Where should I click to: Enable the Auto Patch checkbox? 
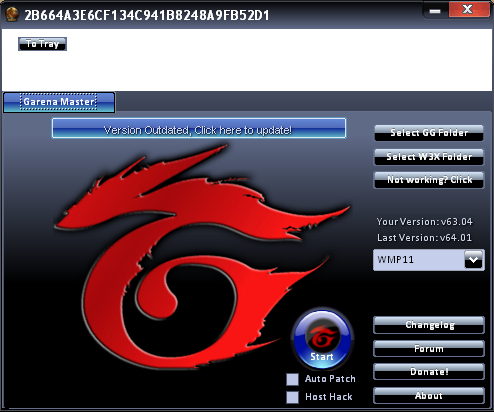pos(292,379)
